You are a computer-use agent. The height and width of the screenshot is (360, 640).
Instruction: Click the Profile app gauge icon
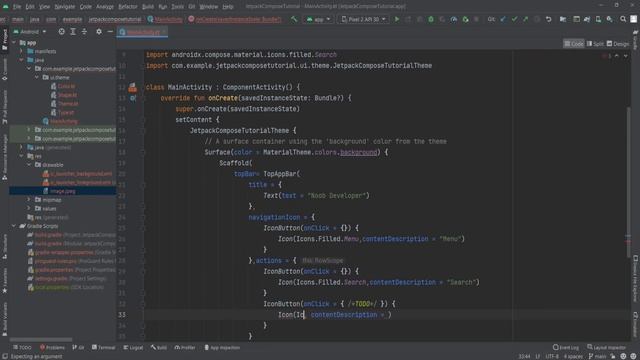point(453,19)
